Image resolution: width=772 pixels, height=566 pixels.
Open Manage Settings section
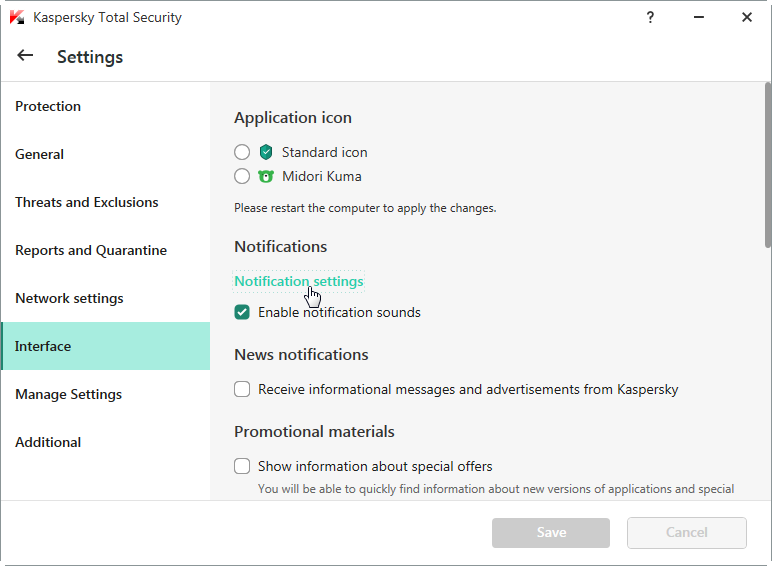tap(105, 394)
